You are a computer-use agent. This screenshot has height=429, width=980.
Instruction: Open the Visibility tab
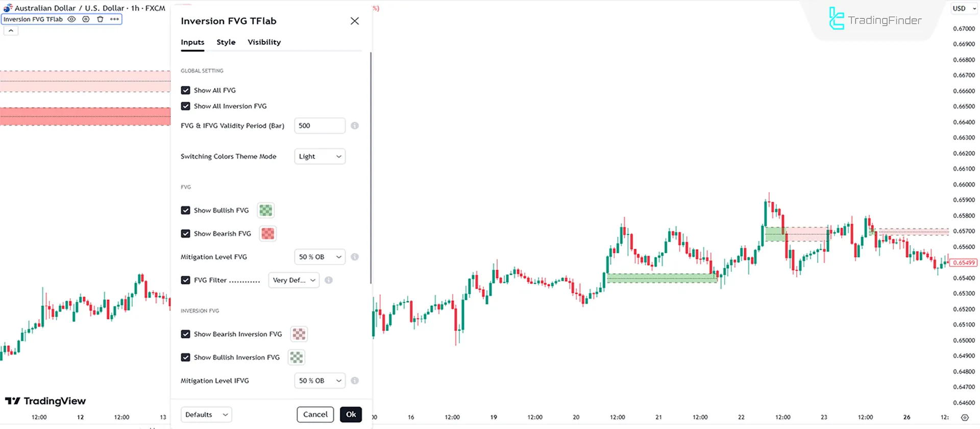click(x=264, y=42)
